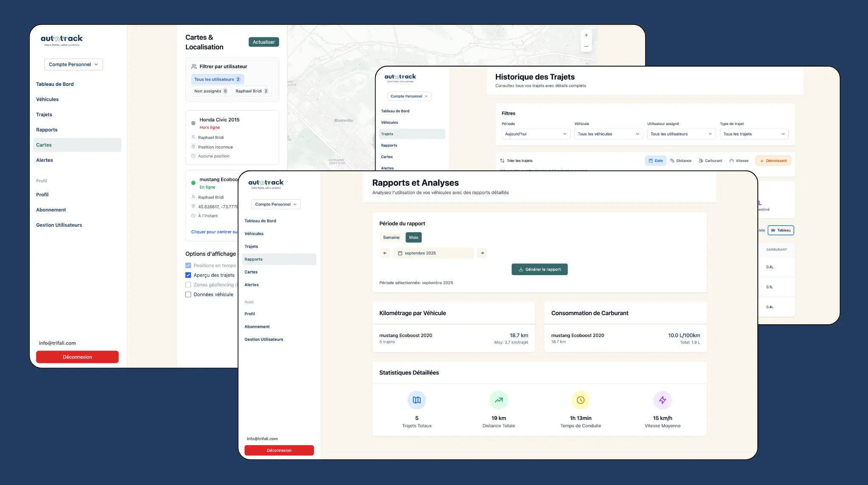Click sort arrows icon by Trier les trajets
868x485 pixels.
[x=502, y=161]
